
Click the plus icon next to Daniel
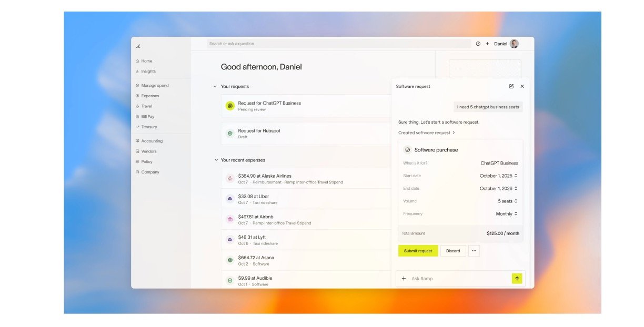(487, 44)
